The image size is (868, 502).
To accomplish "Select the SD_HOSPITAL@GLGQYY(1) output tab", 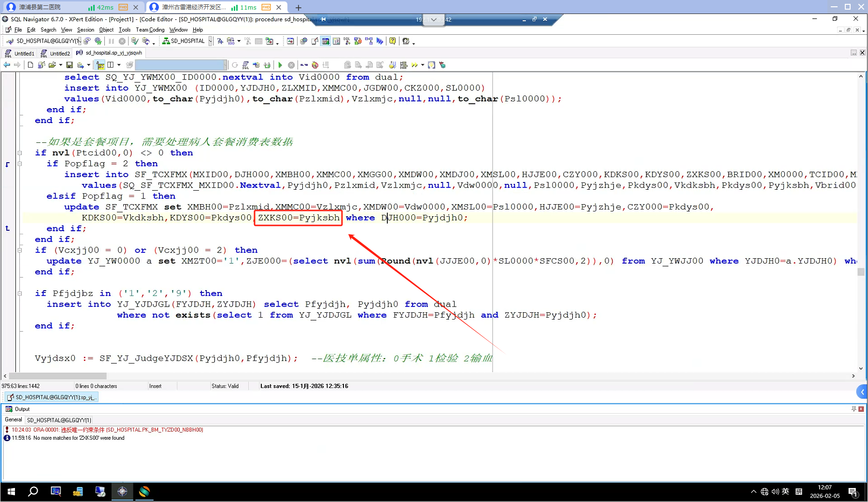I will point(59,420).
